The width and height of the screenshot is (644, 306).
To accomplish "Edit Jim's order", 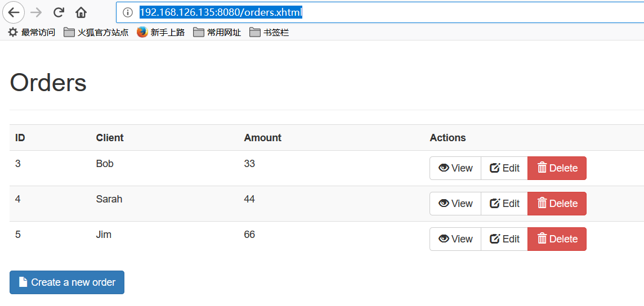I will [x=504, y=239].
